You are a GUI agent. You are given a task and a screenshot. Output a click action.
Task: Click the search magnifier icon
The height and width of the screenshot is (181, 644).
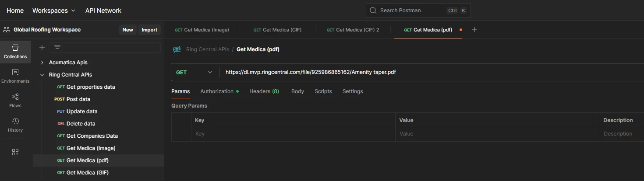373,10
